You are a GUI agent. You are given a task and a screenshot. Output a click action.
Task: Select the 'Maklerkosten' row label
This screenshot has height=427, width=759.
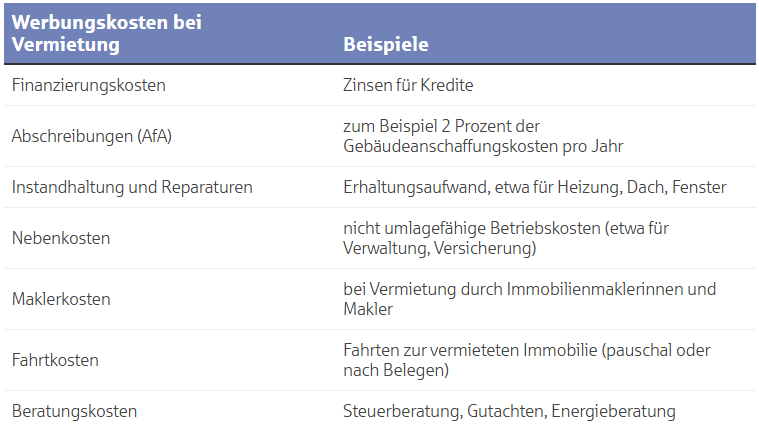(x=61, y=299)
